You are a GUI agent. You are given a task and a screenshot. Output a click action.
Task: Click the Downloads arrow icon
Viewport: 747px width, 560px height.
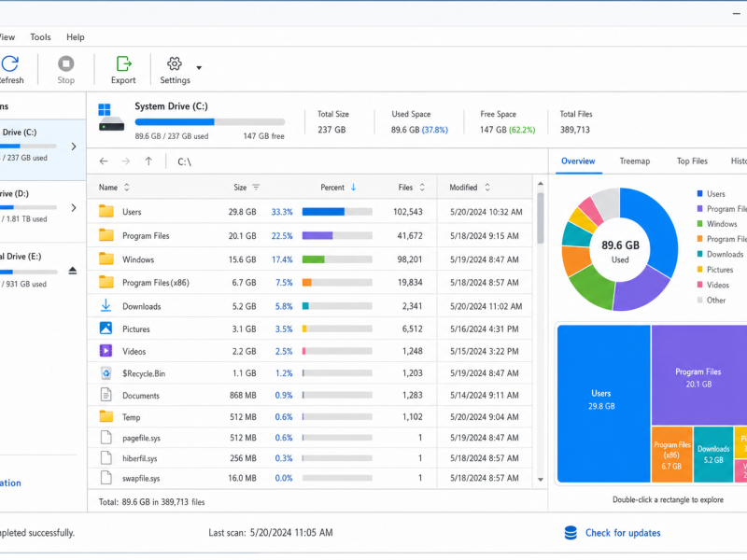pyautogui.click(x=106, y=306)
